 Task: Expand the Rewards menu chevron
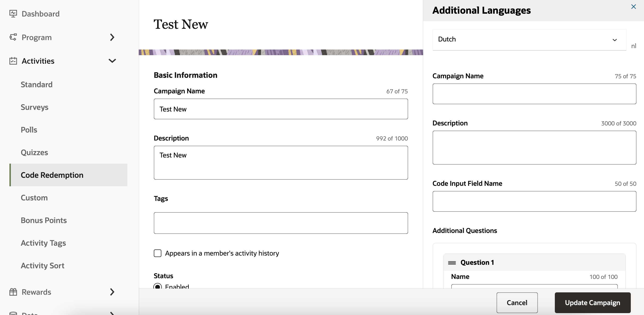click(x=112, y=292)
